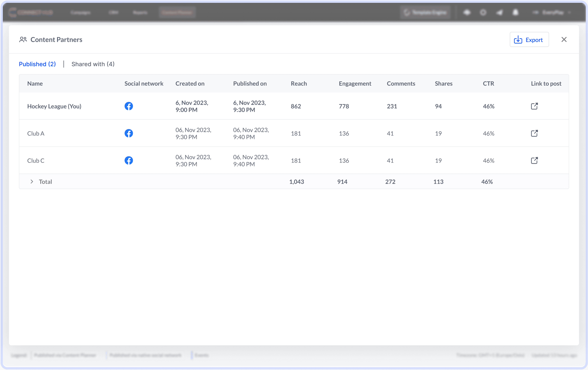Screen dimensions: 588x370
Task: Click the Published on column header
Action: [x=250, y=84]
